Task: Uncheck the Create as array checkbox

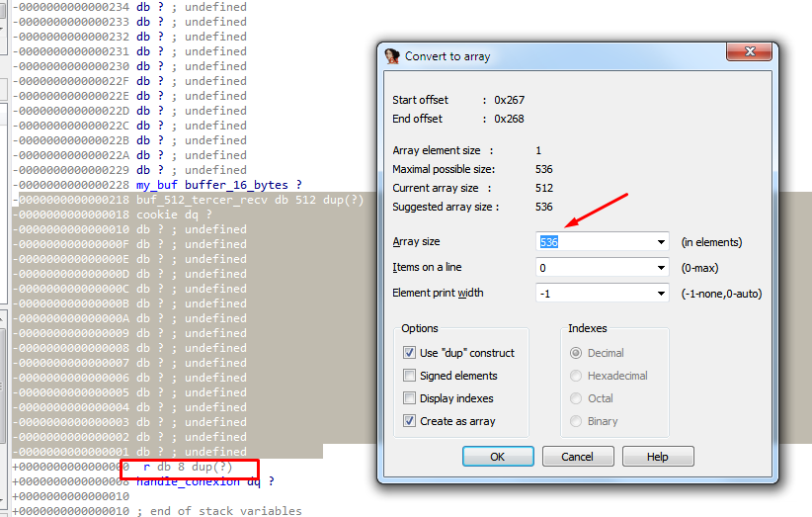Action: (x=410, y=421)
